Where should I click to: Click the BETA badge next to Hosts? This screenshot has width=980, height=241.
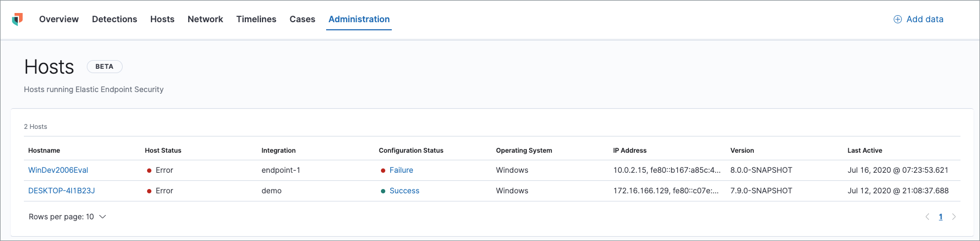coord(104,67)
